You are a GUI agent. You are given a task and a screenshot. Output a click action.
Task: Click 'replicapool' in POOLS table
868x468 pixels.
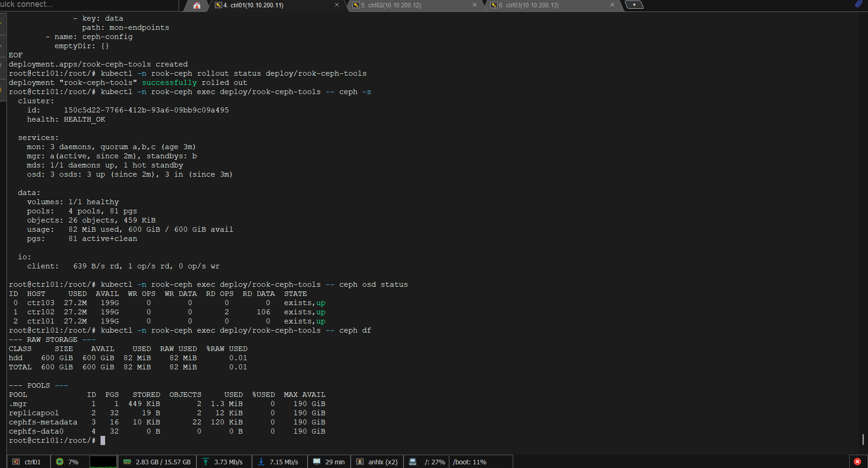(x=34, y=413)
